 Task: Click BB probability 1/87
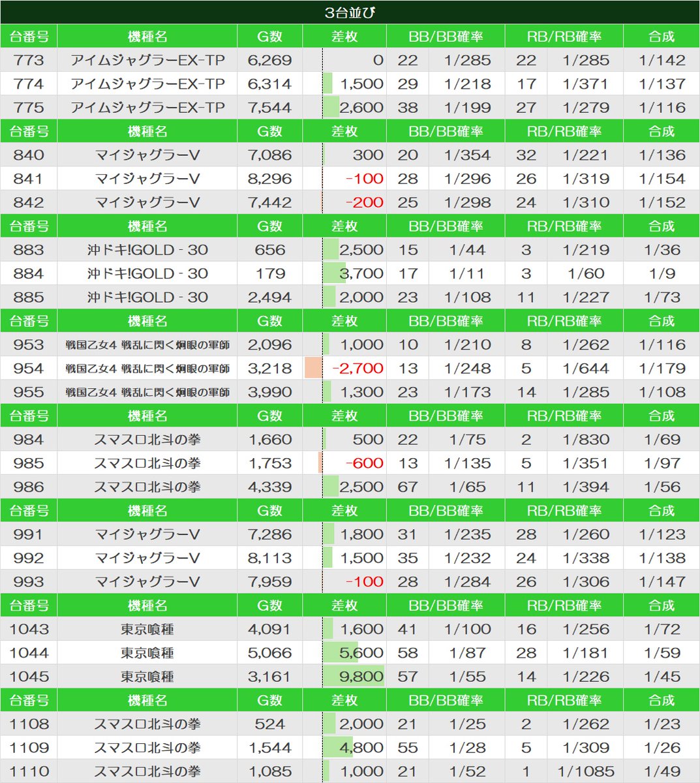467,653
